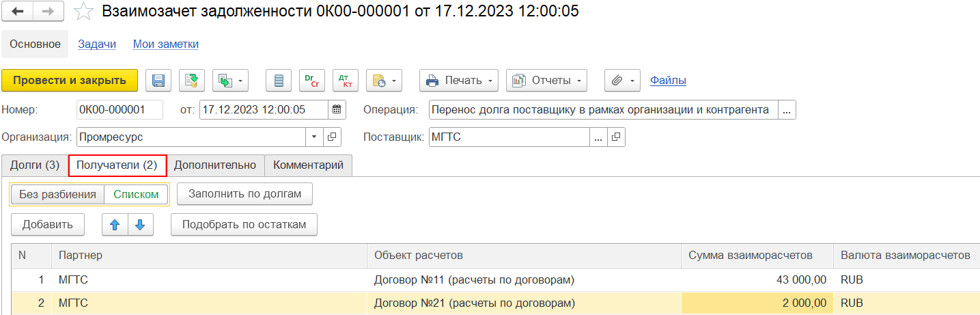Image resolution: width=980 pixels, height=315 pixels.
Task: Open calendar picker for document date
Action: [x=337, y=109]
